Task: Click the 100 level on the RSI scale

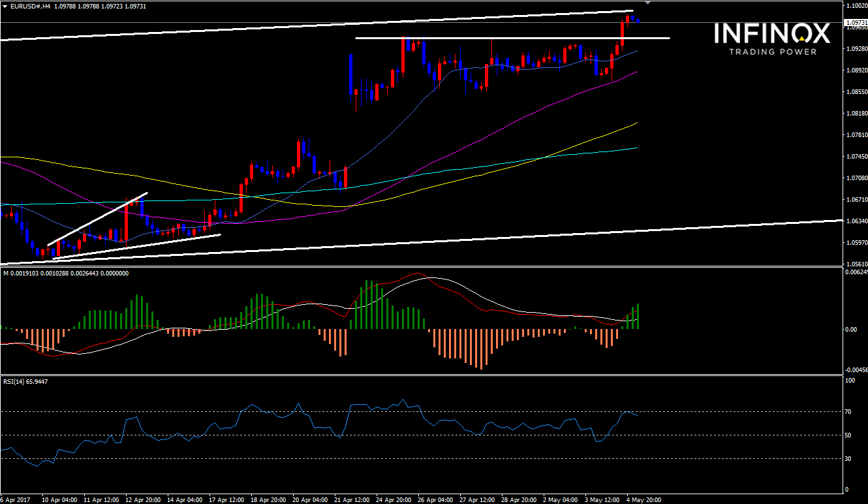Action: (850, 380)
